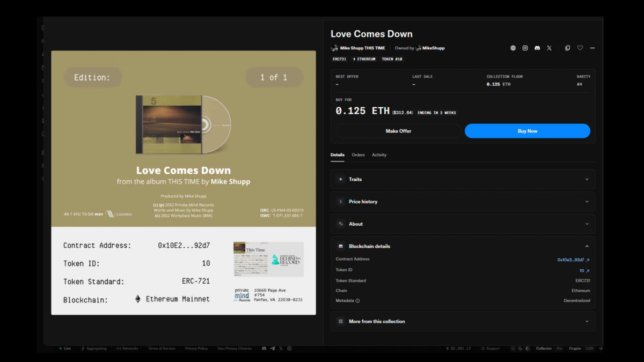Viewport: 644px width, 362px height.
Task: Select the dark theme moon icon
Action: [x=521, y=349]
